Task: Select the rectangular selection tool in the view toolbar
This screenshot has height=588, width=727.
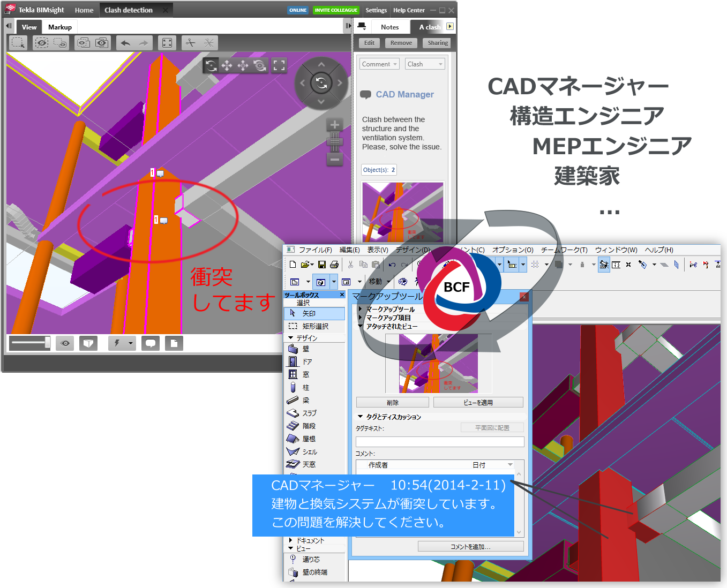Action: coord(18,43)
